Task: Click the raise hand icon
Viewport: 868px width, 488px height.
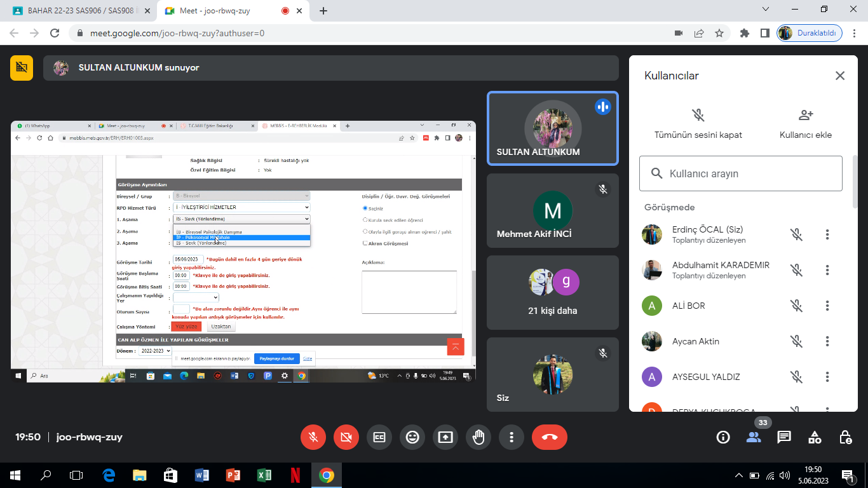Action: (x=478, y=437)
